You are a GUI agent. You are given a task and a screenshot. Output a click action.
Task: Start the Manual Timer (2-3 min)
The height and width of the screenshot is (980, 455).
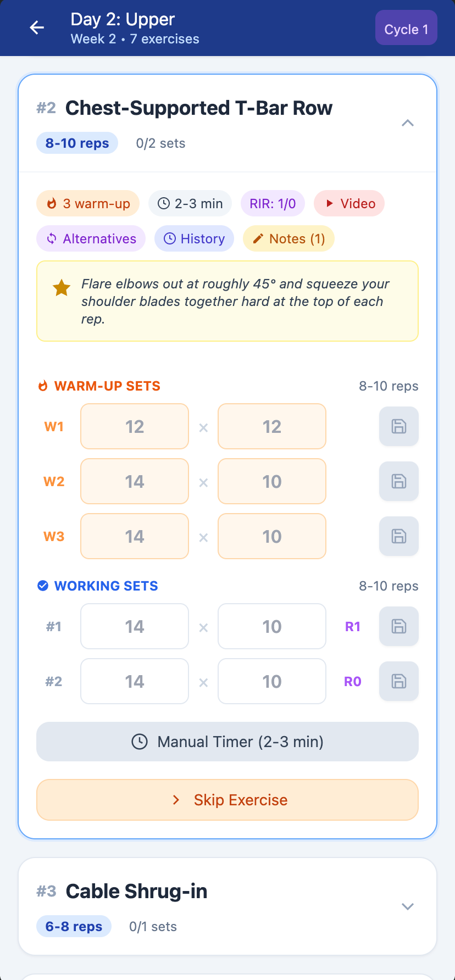tap(227, 742)
